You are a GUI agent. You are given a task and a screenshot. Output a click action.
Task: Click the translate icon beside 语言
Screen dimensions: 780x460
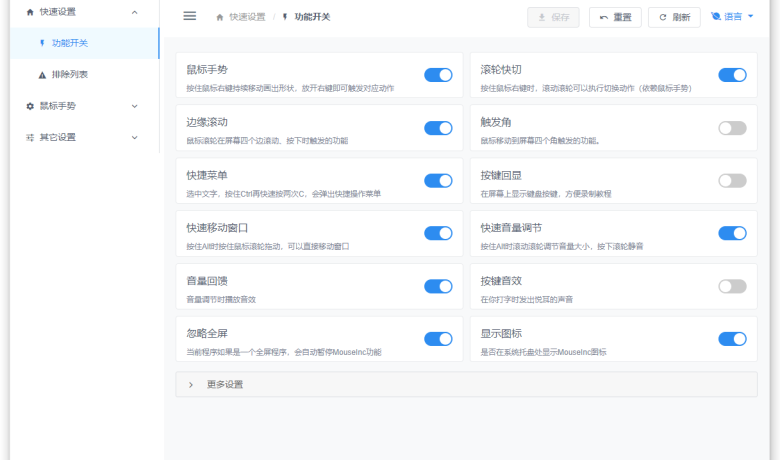pyautogui.click(x=716, y=16)
